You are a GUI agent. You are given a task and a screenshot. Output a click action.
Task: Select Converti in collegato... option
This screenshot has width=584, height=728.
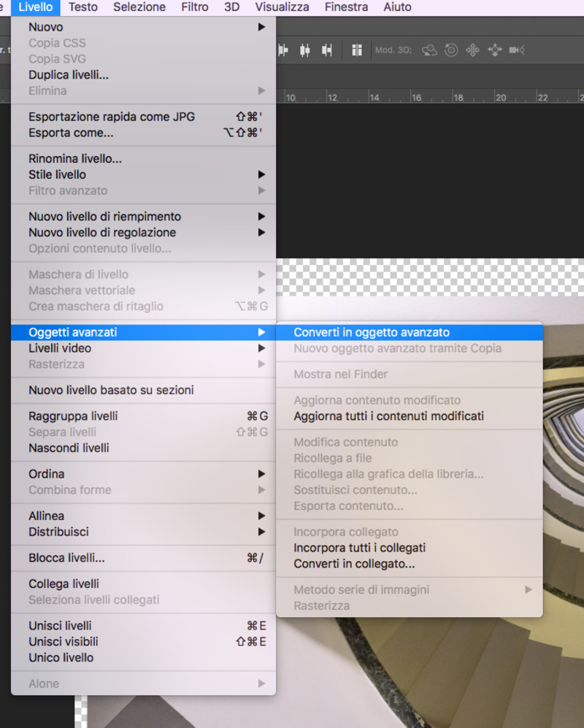click(354, 564)
